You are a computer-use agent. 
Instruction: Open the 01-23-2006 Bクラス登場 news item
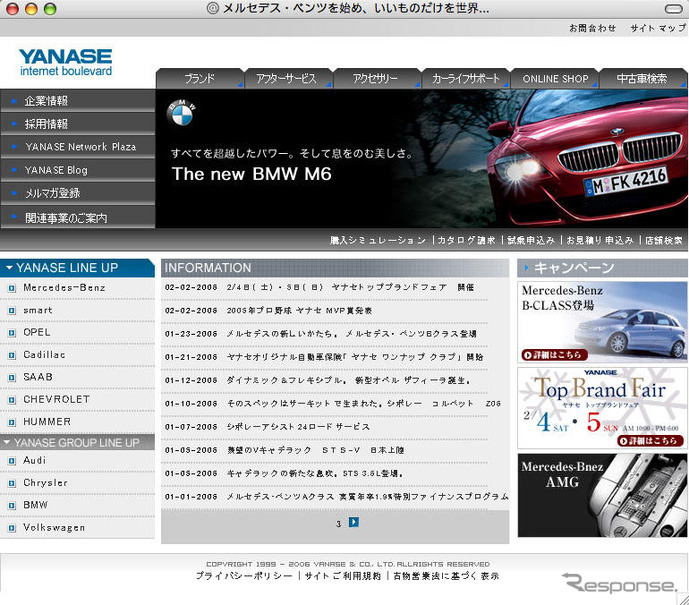(x=321, y=334)
